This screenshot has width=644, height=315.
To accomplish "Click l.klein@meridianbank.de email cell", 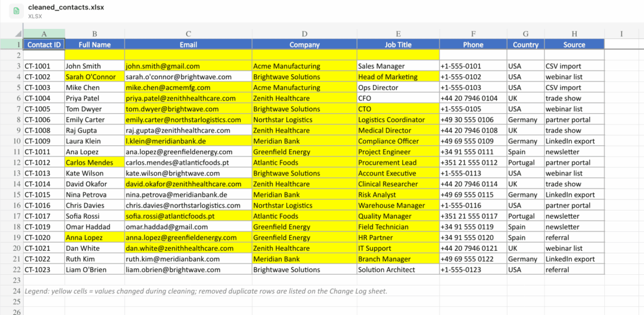I will click(x=189, y=141).
